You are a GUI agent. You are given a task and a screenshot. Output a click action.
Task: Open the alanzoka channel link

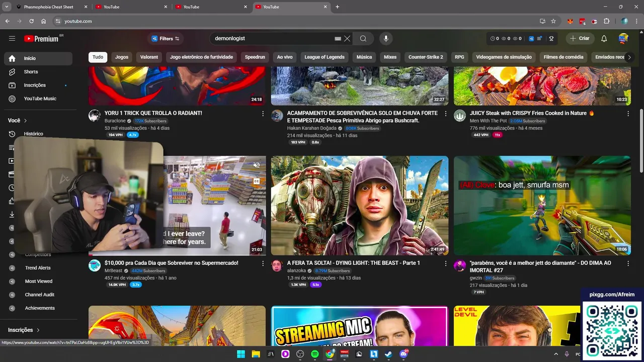coord(296,271)
